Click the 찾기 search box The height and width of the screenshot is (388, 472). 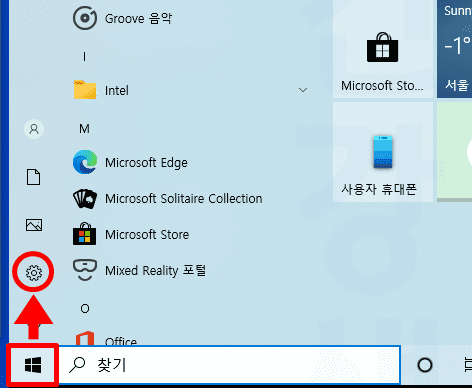tap(230, 365)
